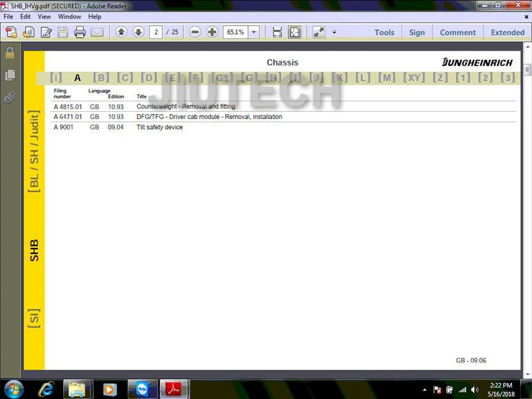
Task: Close the document with the X
Action: (x=526, y=17)
